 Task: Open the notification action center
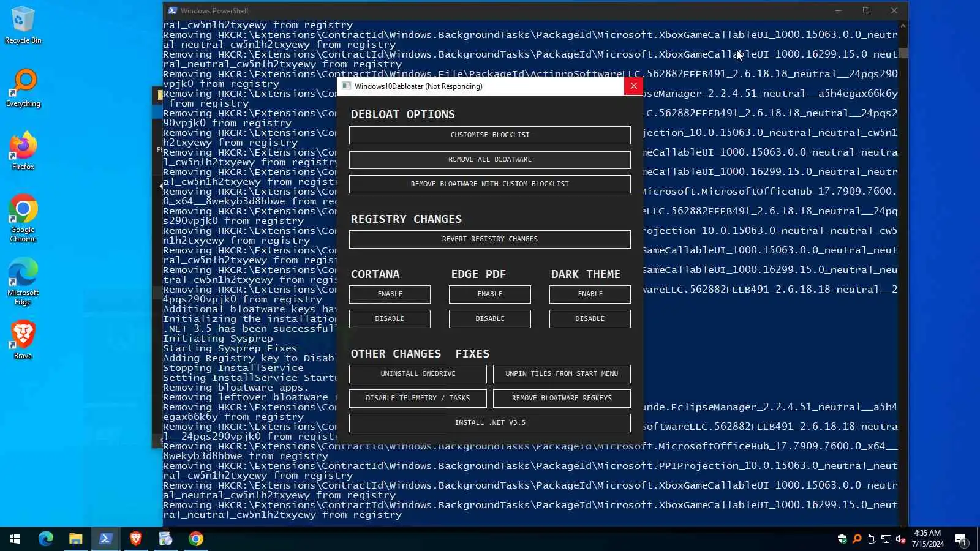tap(961, 539)
